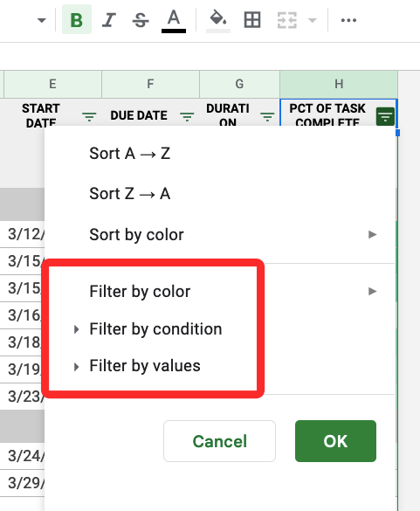The width and height of the screenshot is (420, 511).
Task: Click the cell starting with 3/24
Action: 23,456
